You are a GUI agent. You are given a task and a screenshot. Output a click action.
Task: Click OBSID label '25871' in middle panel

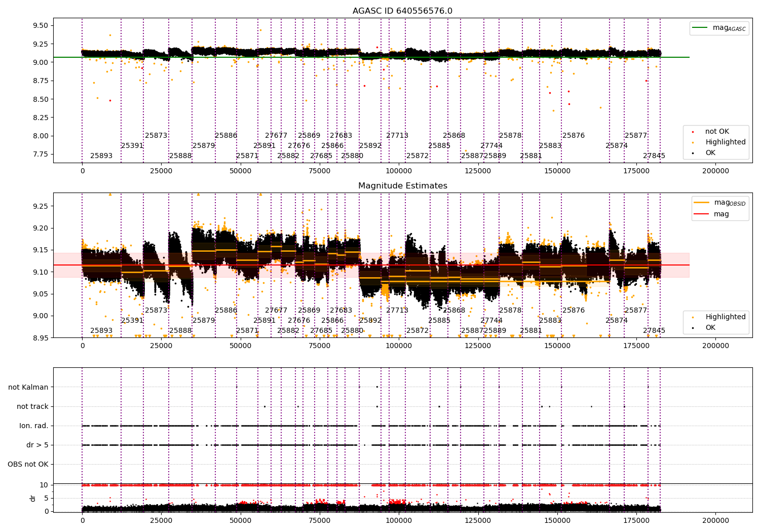[247, 331]
